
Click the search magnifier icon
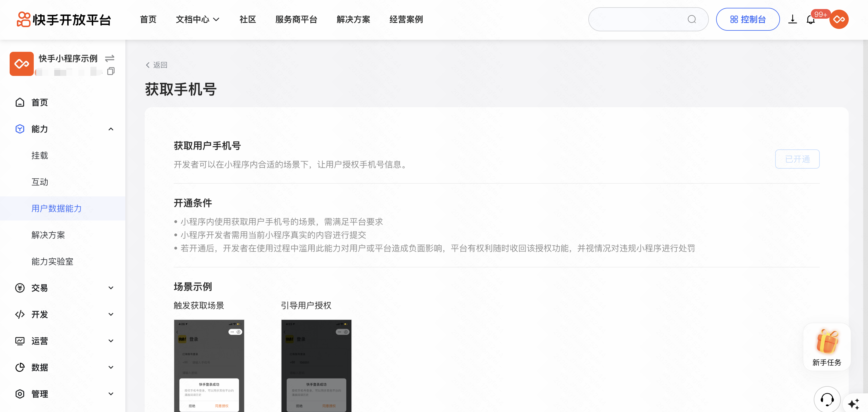691,20
